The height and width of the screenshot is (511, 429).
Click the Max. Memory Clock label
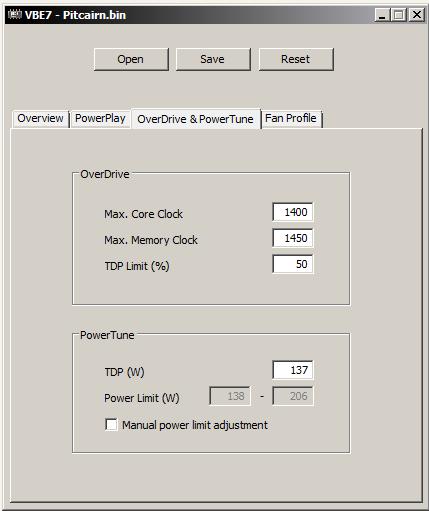pos(151,240)
